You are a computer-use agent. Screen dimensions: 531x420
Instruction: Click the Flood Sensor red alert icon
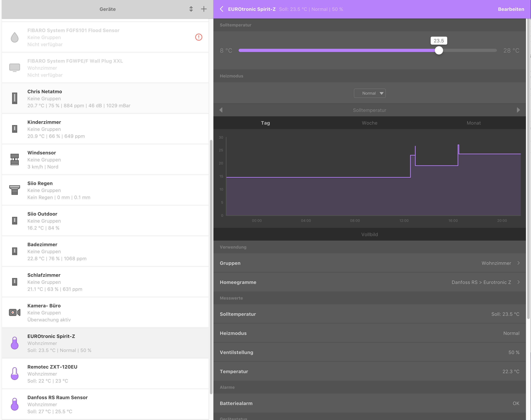(x=199, y=37)
